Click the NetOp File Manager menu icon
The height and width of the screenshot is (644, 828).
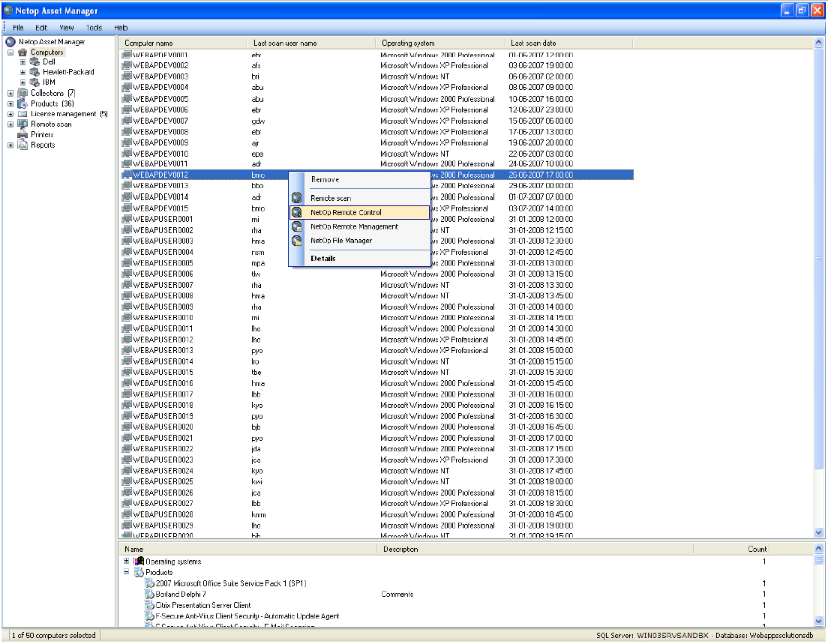297,241
